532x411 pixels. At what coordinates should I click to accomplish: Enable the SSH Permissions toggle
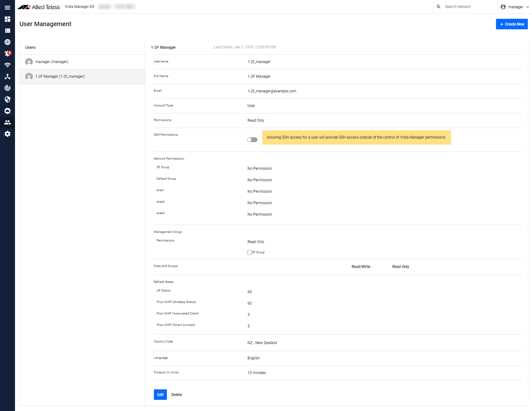(x=252, y=140)
